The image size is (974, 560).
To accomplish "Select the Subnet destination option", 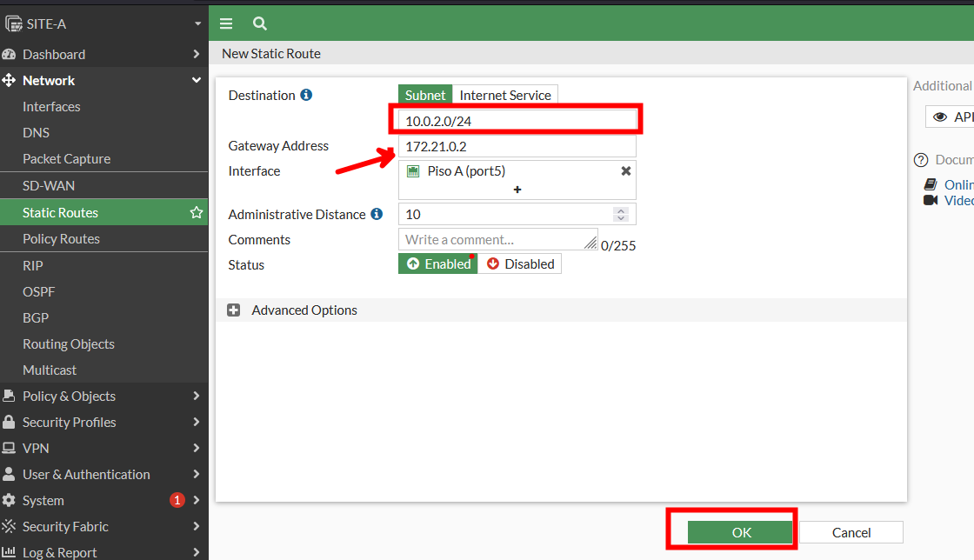I will [424, 95].
